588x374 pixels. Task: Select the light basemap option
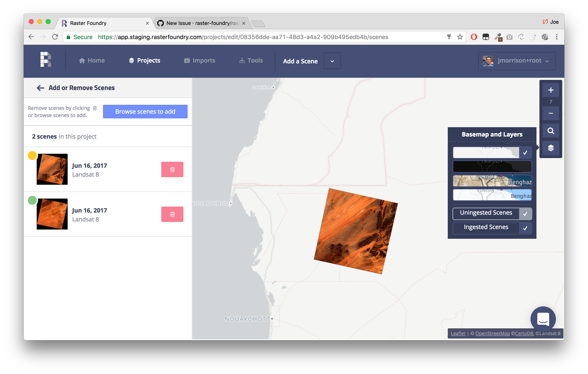tap(492, 152)
